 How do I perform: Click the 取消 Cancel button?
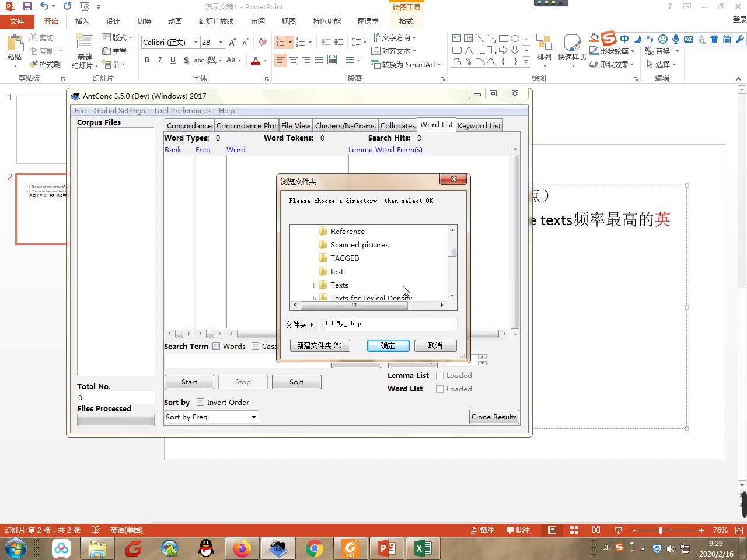pos(435,345)
